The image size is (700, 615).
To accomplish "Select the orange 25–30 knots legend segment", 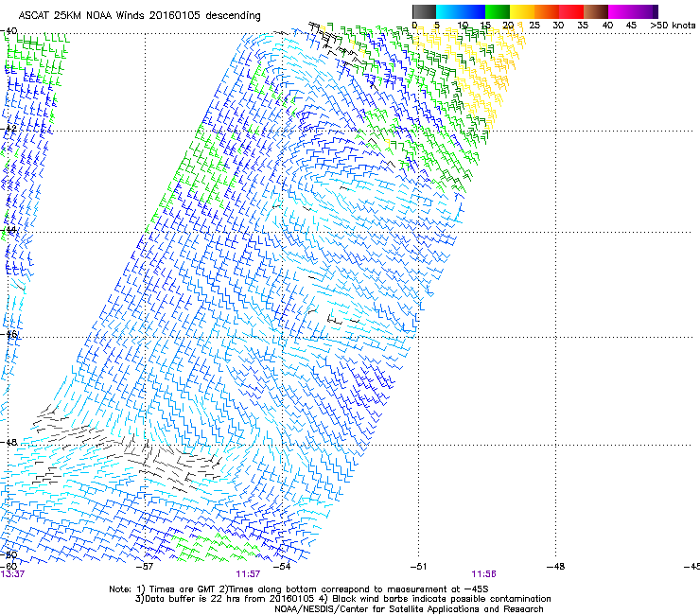I will coord(547,11).
